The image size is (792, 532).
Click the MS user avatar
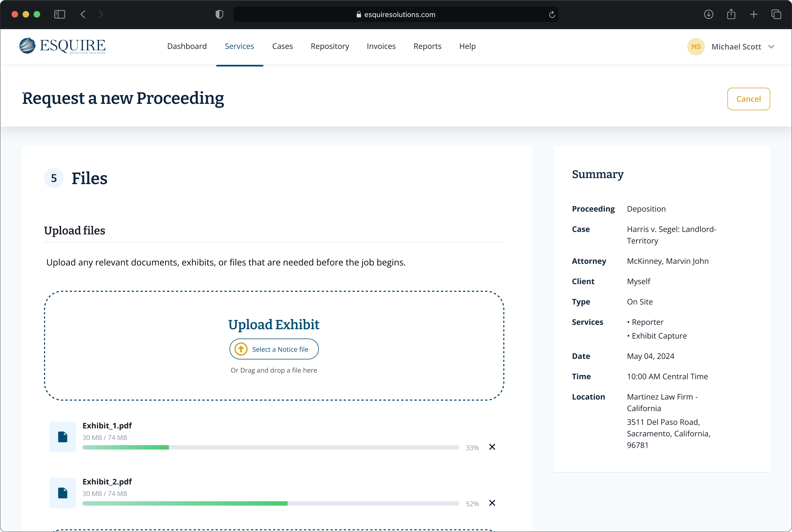(x=695, y=47)
